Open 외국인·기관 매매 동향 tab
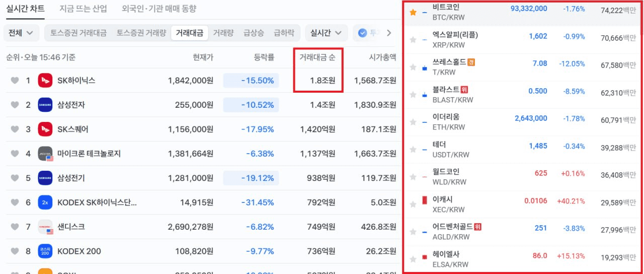 pos(159,9)
